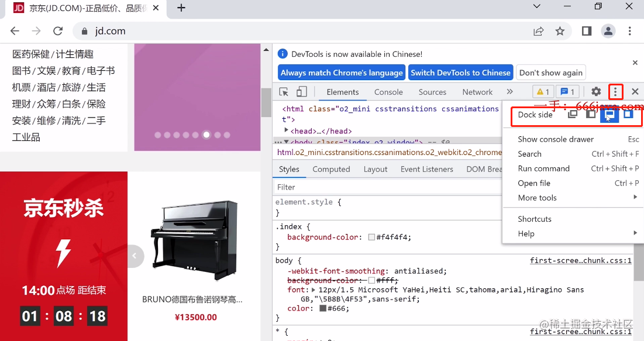Open 图书 category link
This screenshot has width=644, height=341.
pos(22,71)
